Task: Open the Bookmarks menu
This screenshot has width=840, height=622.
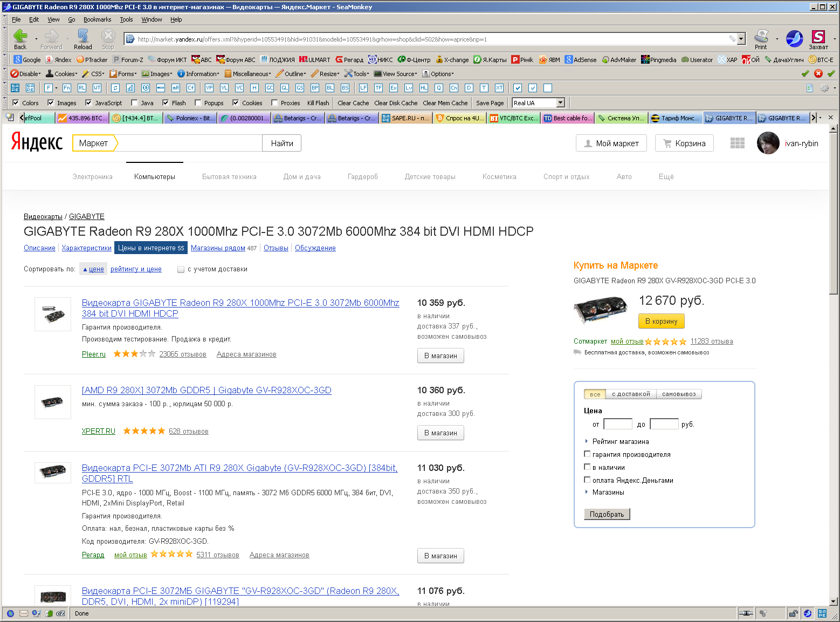Action: click(x=98, y=19)
